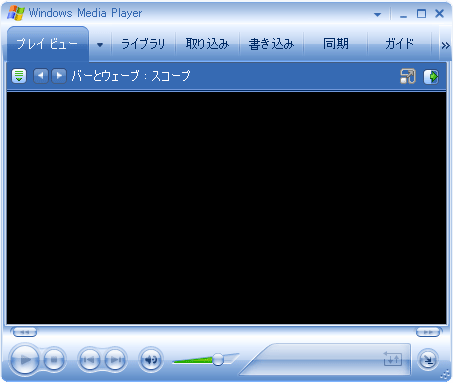The height and width of the screenshot is (383, 453).
Task: Skip to next track button
Action: point(115,360)
